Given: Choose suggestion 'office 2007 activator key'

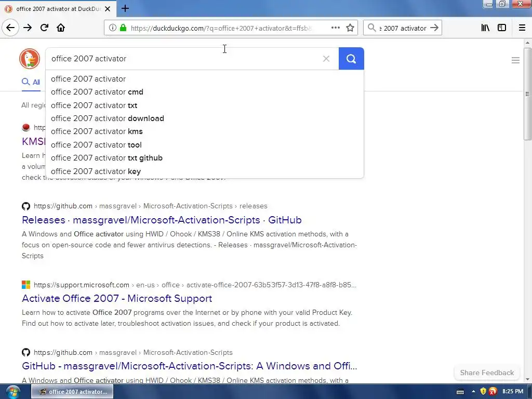Looking at the screenshot, I should (204, 171).
